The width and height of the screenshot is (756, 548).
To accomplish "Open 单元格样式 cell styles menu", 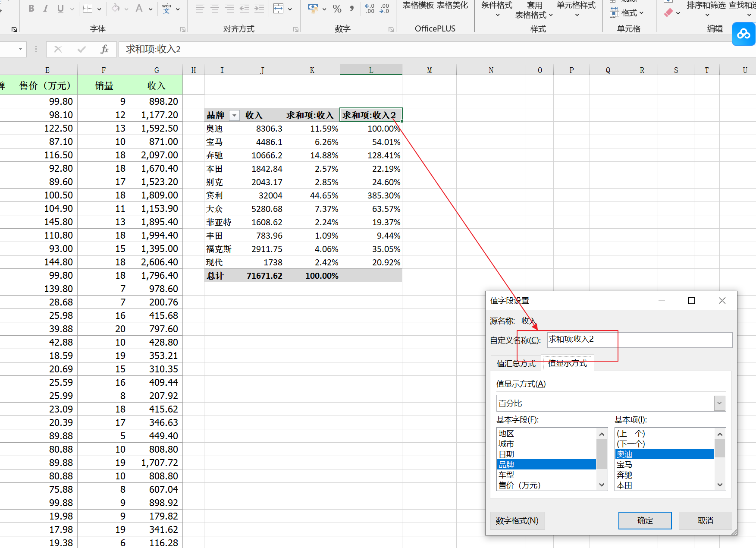I will point(576,9).
